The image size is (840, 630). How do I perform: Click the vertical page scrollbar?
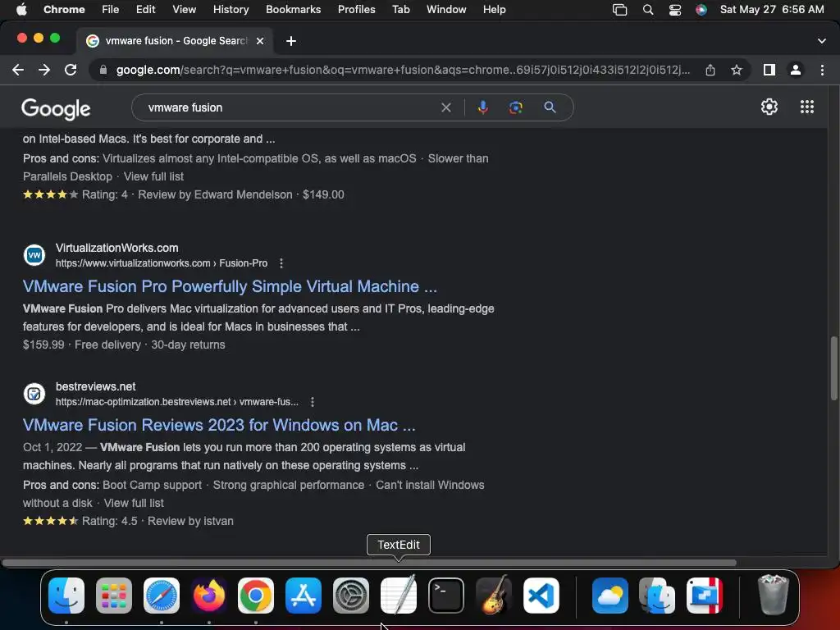(833, 368)
